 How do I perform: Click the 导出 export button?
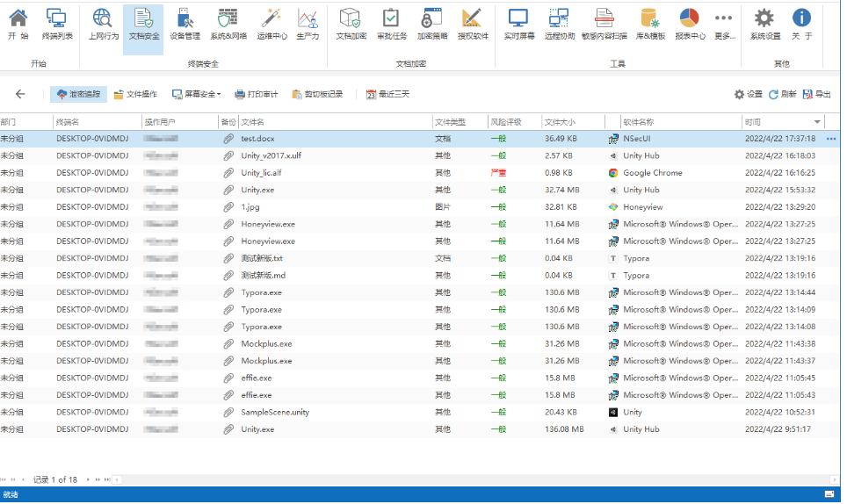click(817, 94)
